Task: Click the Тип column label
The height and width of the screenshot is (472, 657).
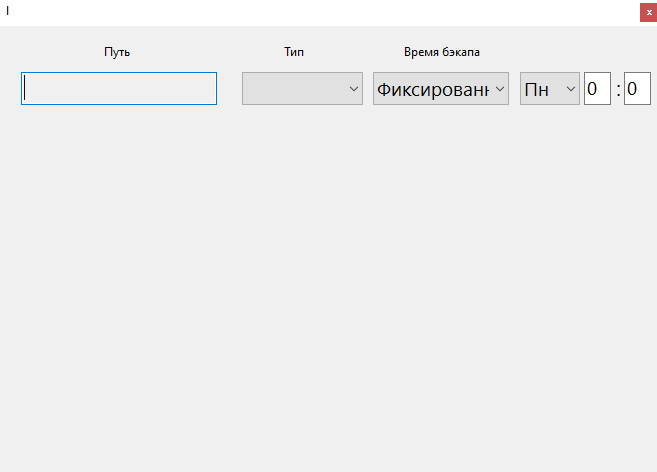Action: [x=294, y=52]
